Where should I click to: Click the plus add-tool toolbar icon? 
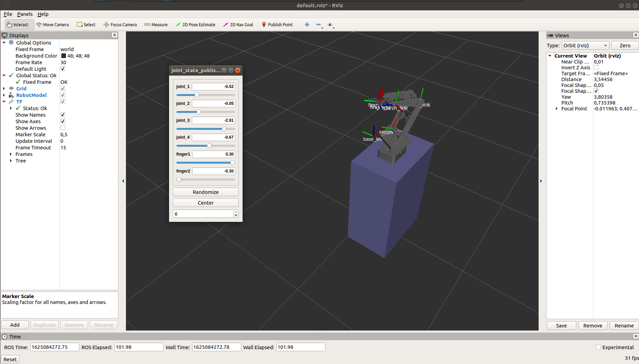[307, 24]
